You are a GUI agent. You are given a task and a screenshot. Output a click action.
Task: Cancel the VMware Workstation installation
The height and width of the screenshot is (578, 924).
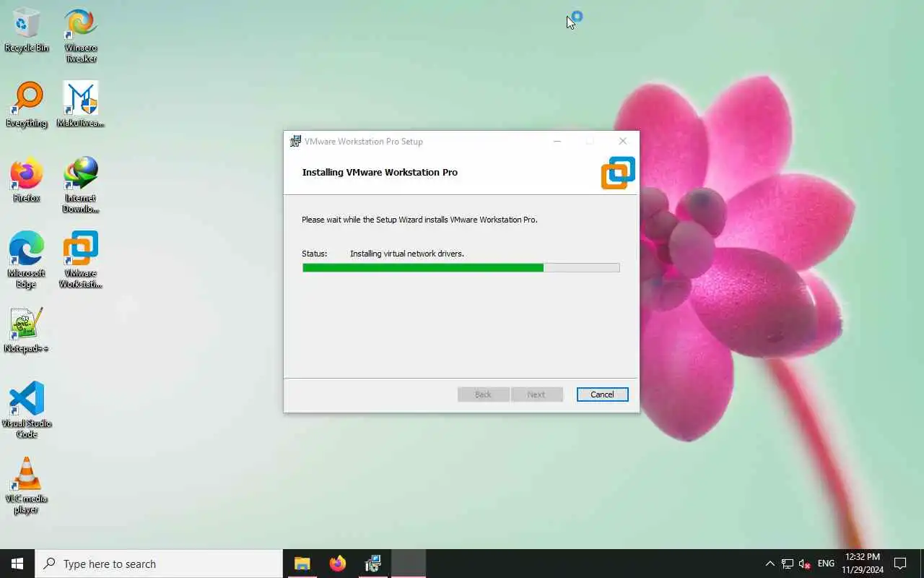point(602,394)
